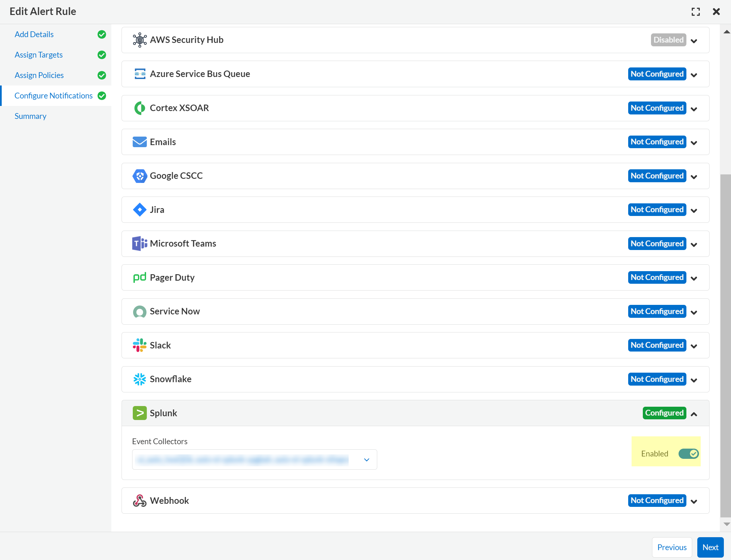This screenshot has height=560, width=731.
Task: Expand the Slack section chevron
Action: pos(694,346)
